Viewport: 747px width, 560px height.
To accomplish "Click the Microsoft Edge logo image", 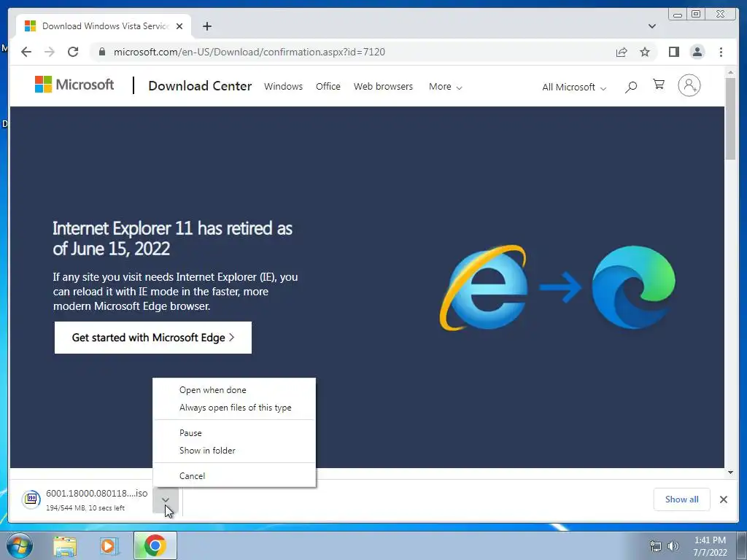I will [x=634, y=287].
